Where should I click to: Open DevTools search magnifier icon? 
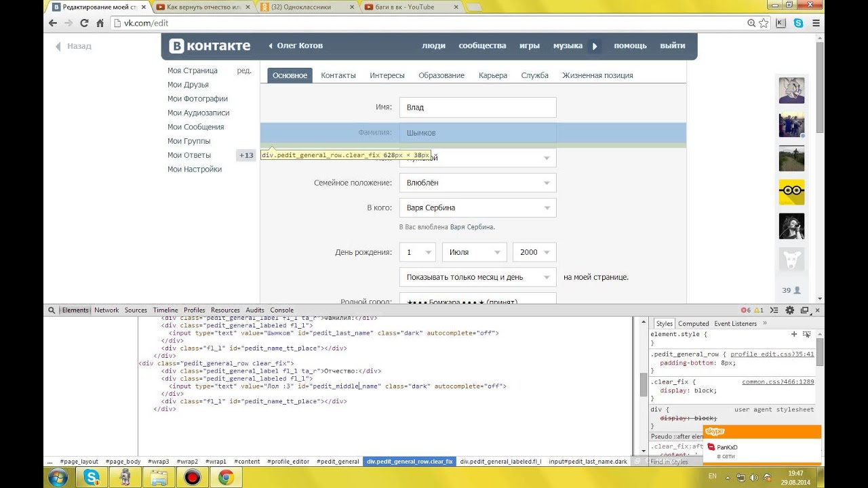(x=52, y=310)
